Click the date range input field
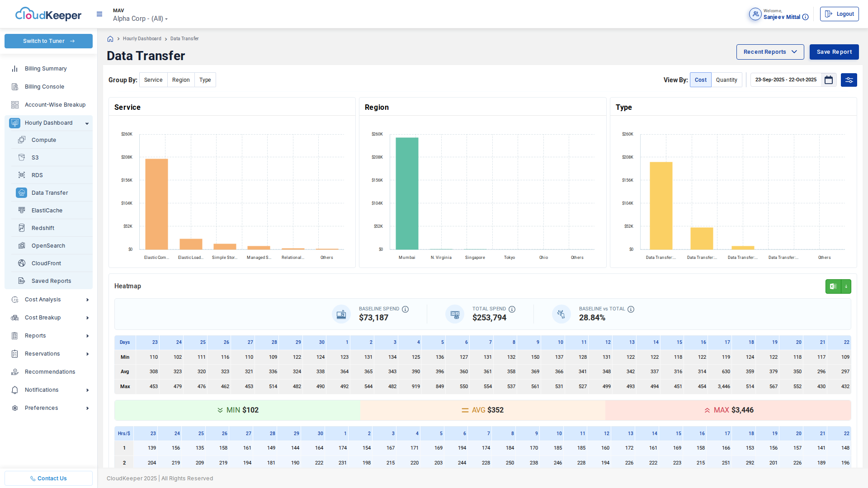 (x=786, y=80)
